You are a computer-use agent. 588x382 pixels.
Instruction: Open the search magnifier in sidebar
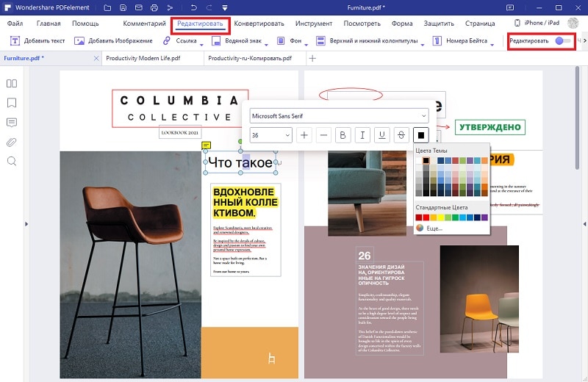pyautogui.click(x=12, y=161)
